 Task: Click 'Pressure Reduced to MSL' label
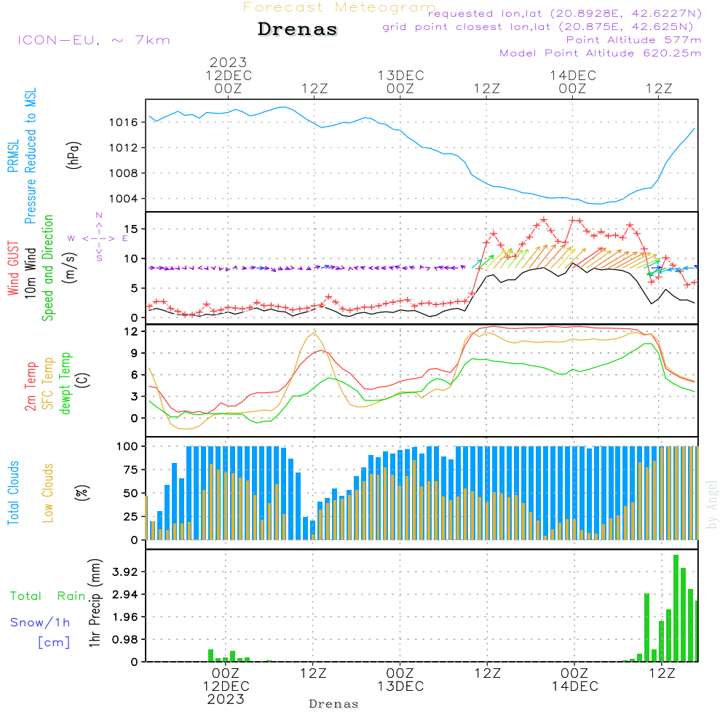pos(30,156)
